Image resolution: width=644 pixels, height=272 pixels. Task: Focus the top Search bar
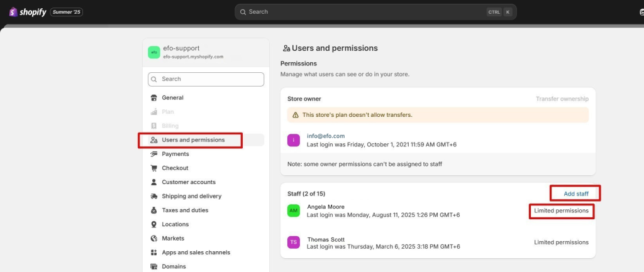pyautogui.click(x=375, y=12)
